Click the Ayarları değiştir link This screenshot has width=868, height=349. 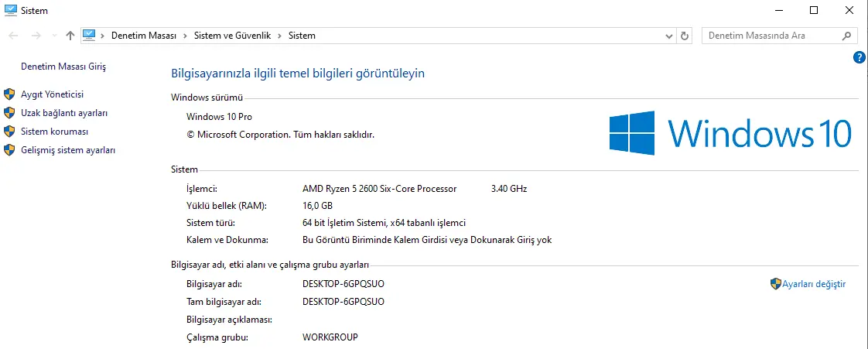tap(814, 284)
